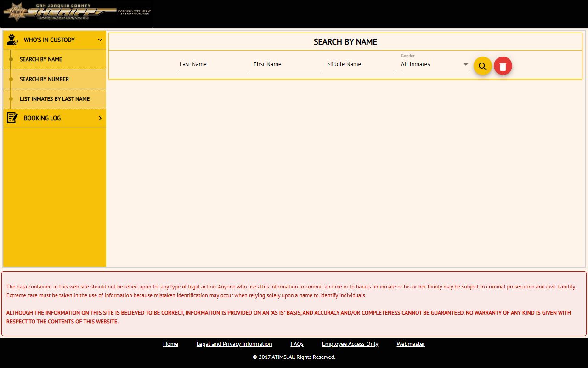
Task: Open the FAQs footer link
Action: (x=297, y=344)
